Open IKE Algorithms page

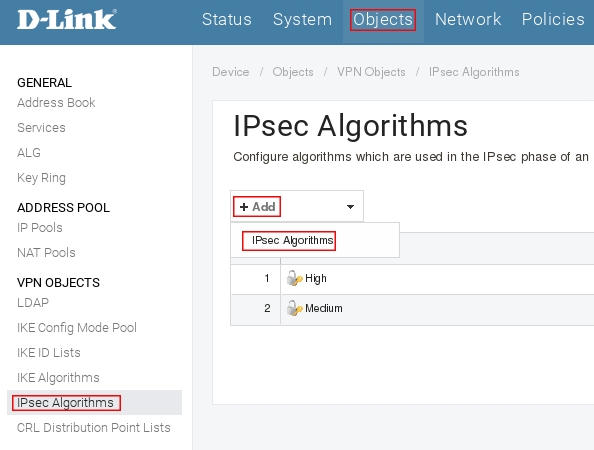click(58, 377)
